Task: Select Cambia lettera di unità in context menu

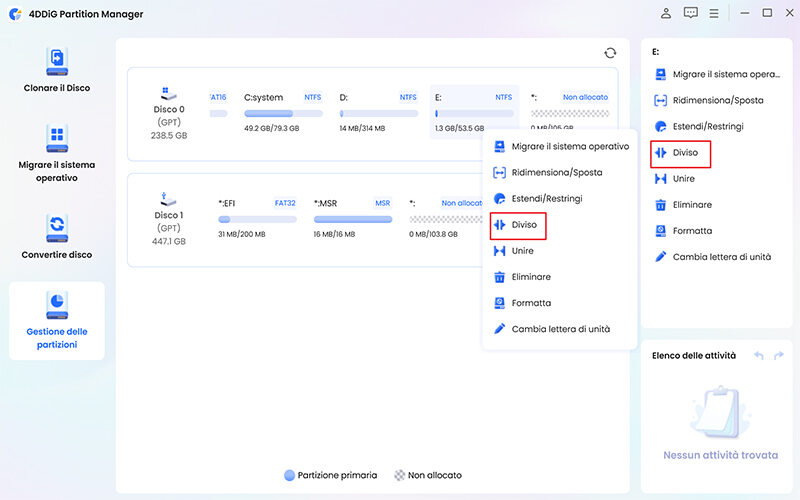Action: pyautogui.click(x=560, y=329)
